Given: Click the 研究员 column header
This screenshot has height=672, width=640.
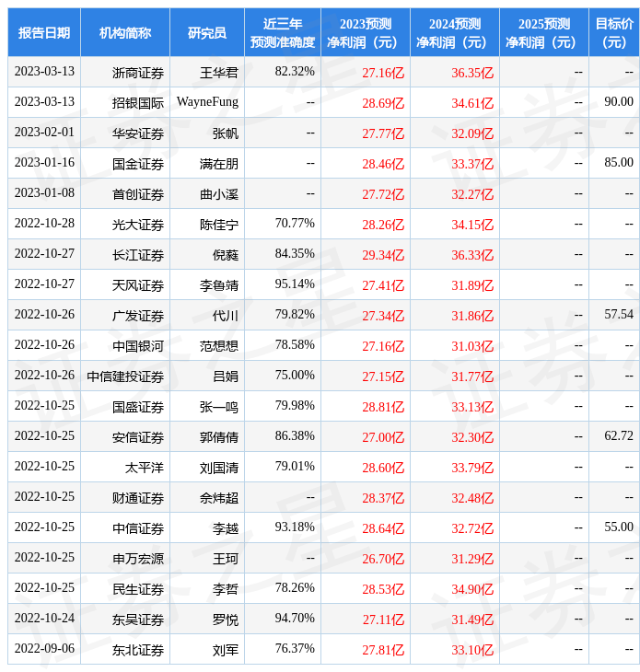Looking at the screenshot, I should 207,32.
